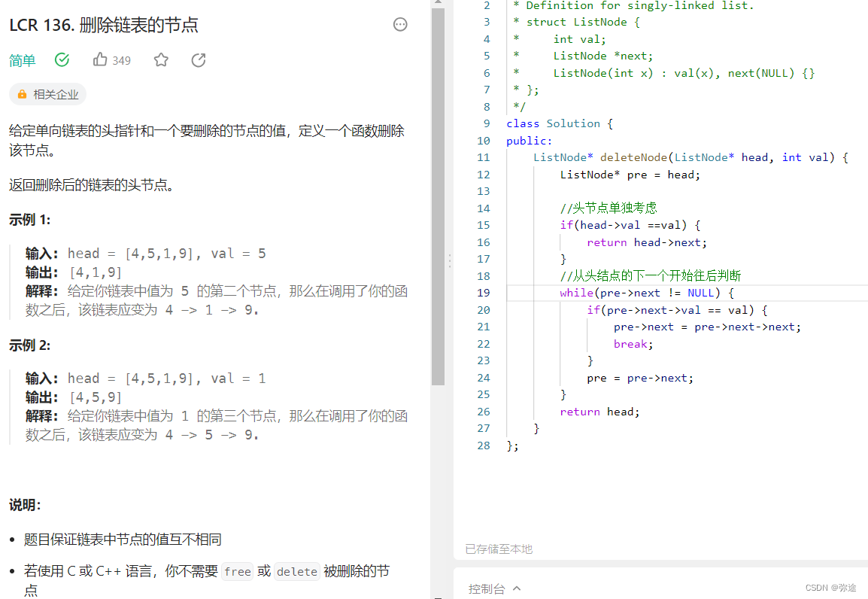Open the 简单 difficulty link
Image resolution: width=868 pixels, height=599 pixels.
pos(22,60)
